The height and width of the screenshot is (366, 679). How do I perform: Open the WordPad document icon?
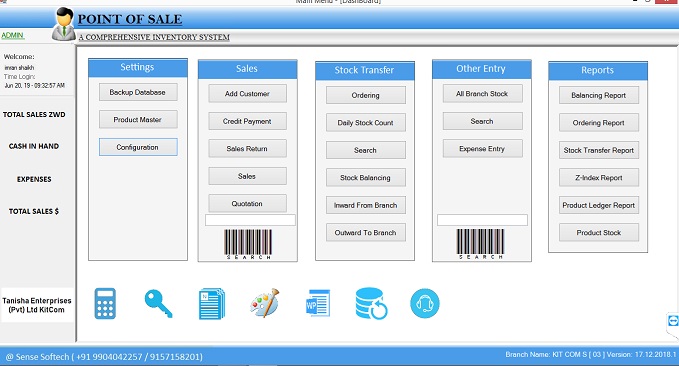pos(318,303)
